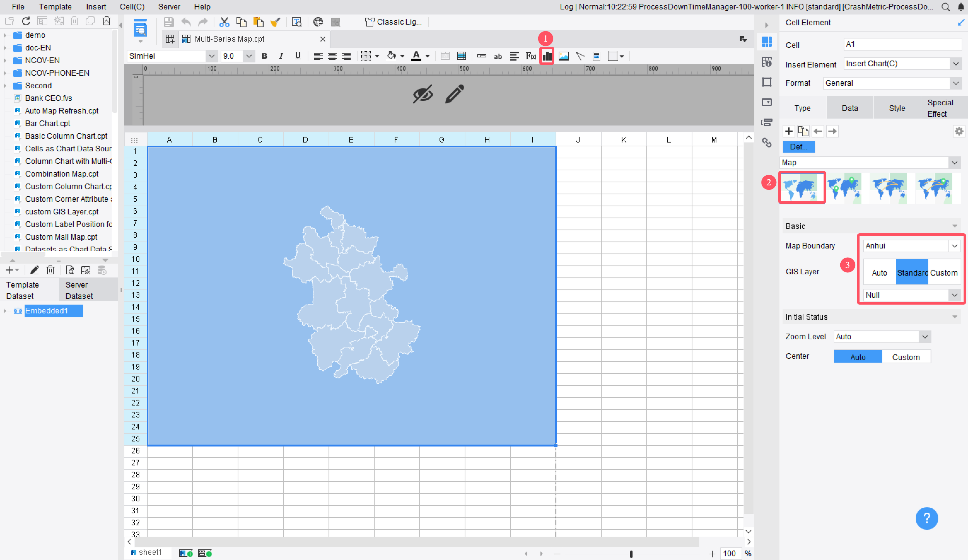Select Custom for GIS Layer
This screenshot has height=560, width=968.
click(943, 272)
